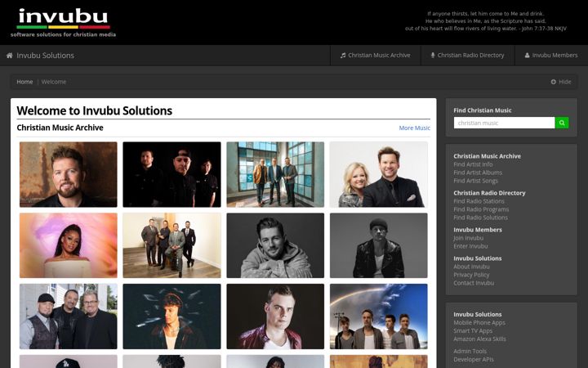Click the music note icon in navbar
Screen dimensions: 588x368
point(343,56)
